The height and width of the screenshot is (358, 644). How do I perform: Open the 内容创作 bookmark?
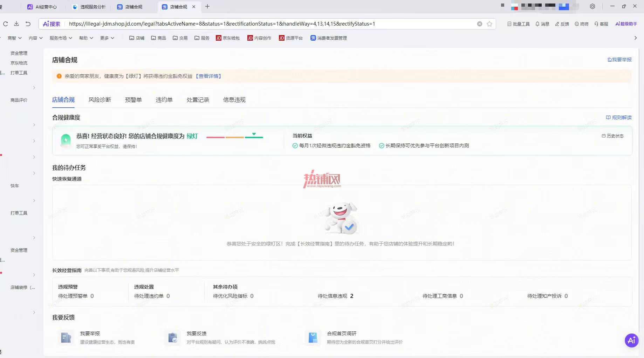(x=259, y=38)
